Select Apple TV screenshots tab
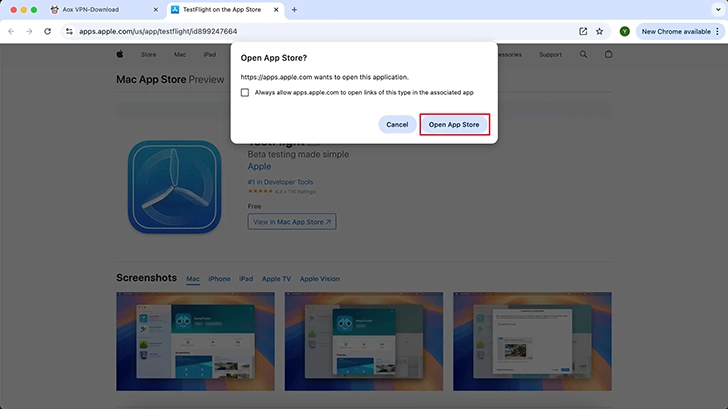728x409 pixels. tap(276, 279)
